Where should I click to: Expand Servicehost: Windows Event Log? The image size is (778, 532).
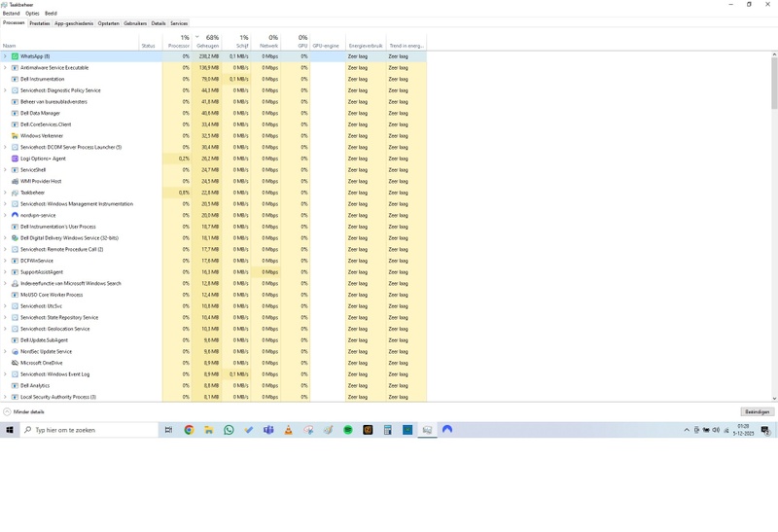point(5,374)
